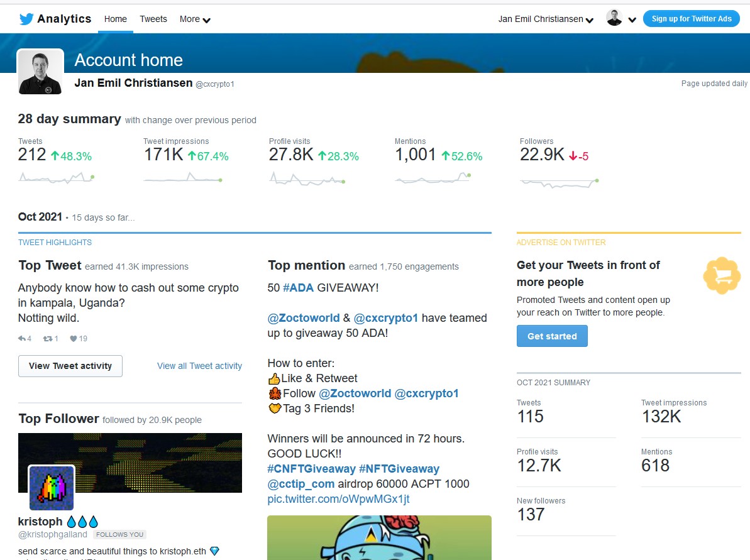Click the ADVERTISE ON TWITTER heading
The height and width of the screenshot is (560, 750).
tap(561, 243)
